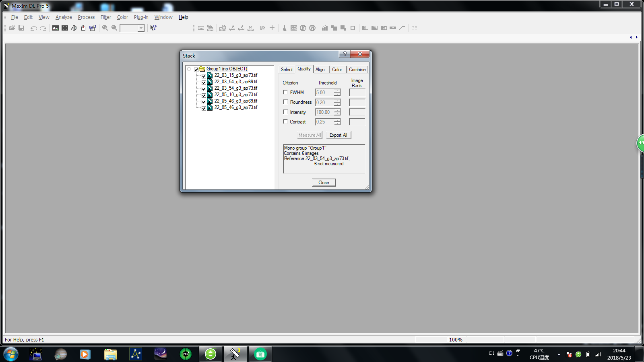Open the zoom level dropdown in toolbar
Image resolution: width=644 pixels, height=362 pixels.
coord(141,28)
